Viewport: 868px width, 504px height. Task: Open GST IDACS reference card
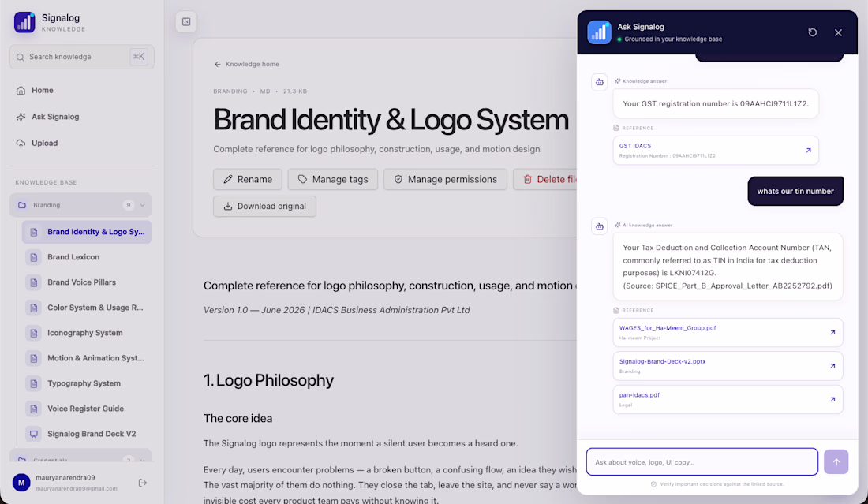click(x=715, y=151)
